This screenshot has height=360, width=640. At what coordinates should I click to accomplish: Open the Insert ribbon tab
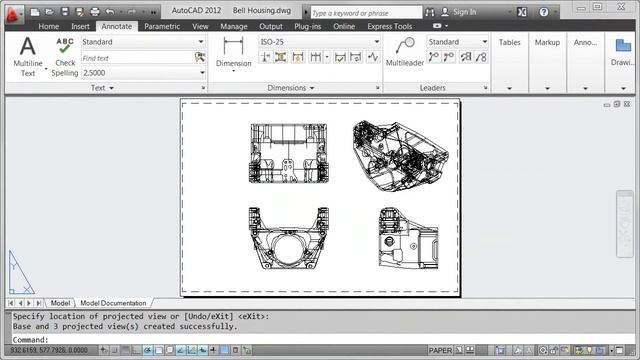click(x=80, y=26)
